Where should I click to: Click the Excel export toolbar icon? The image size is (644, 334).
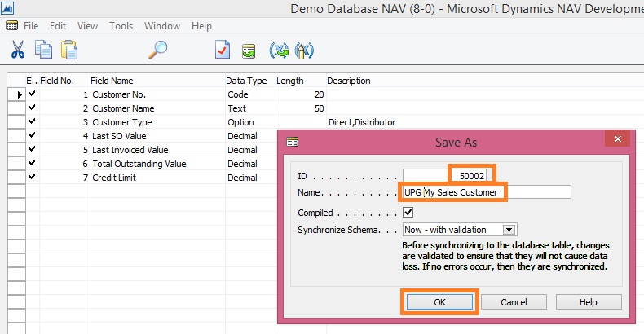(x=280, y=50)
